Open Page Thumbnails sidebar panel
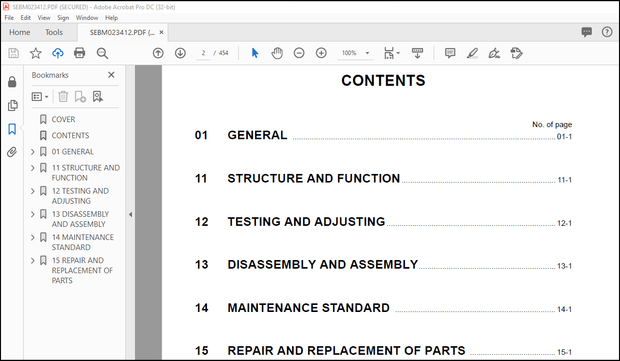The width and height of the screenshot is (620, 361). click(x=12, y=106)
